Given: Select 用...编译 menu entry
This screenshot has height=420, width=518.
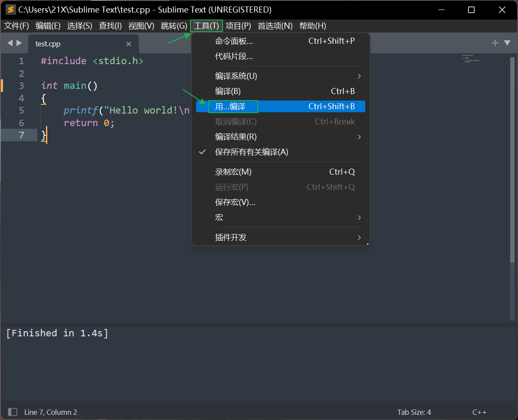Looking at the screenshot, I should tap(280, 107).
